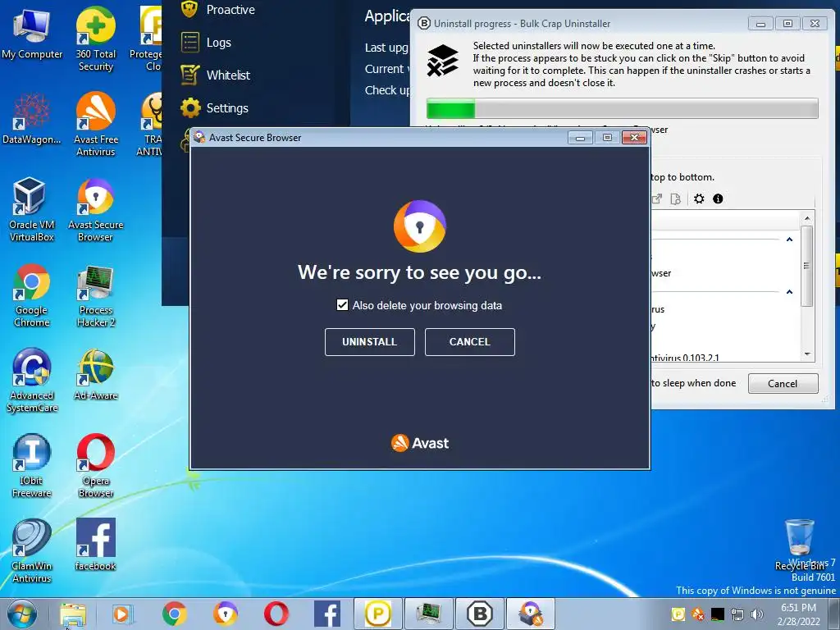840x630 pixels.
Task: Select Process Hacker 2 desktop shortcut
Action: coord(95,295)
